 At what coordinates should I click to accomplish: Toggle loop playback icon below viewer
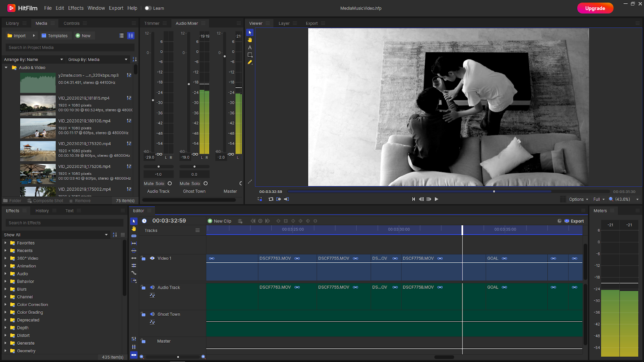click(271, 199)
